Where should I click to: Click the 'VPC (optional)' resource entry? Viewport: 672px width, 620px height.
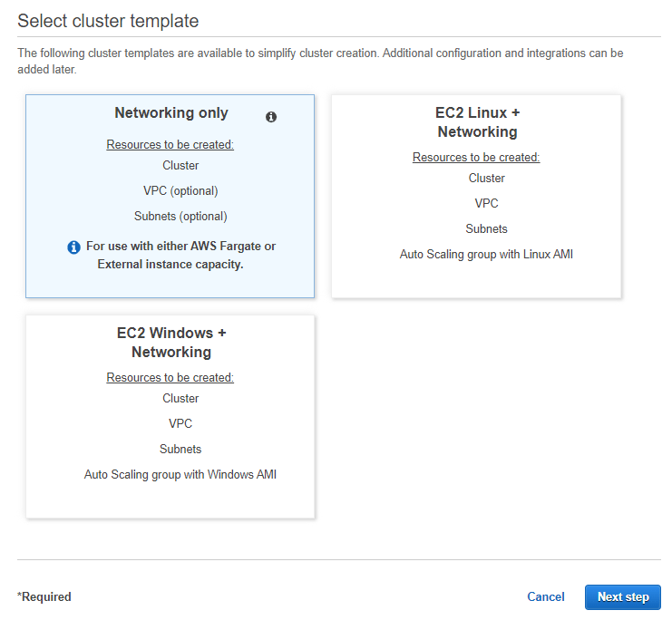tap(180, 191)
